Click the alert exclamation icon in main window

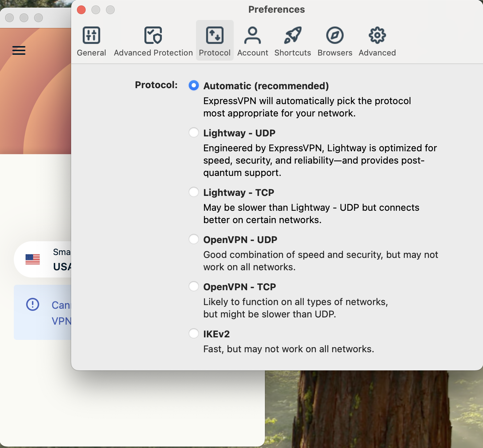point(33,304)
